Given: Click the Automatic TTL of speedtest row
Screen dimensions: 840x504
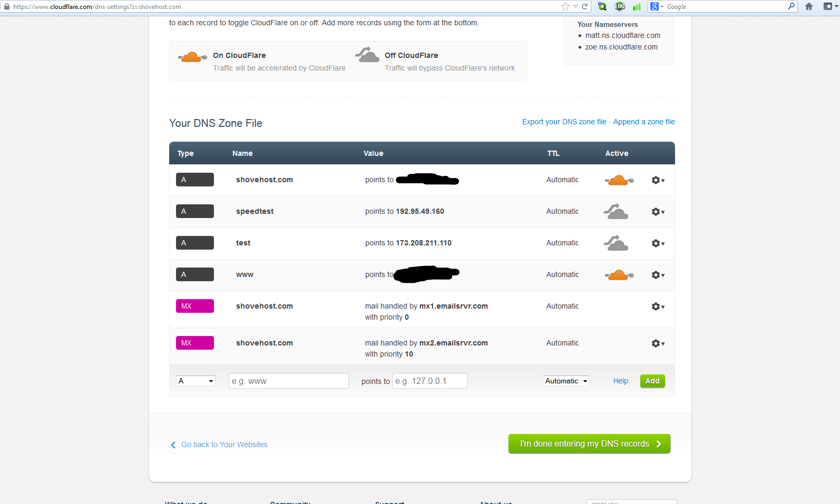Looking at the screenshot, I should (562, 211).
